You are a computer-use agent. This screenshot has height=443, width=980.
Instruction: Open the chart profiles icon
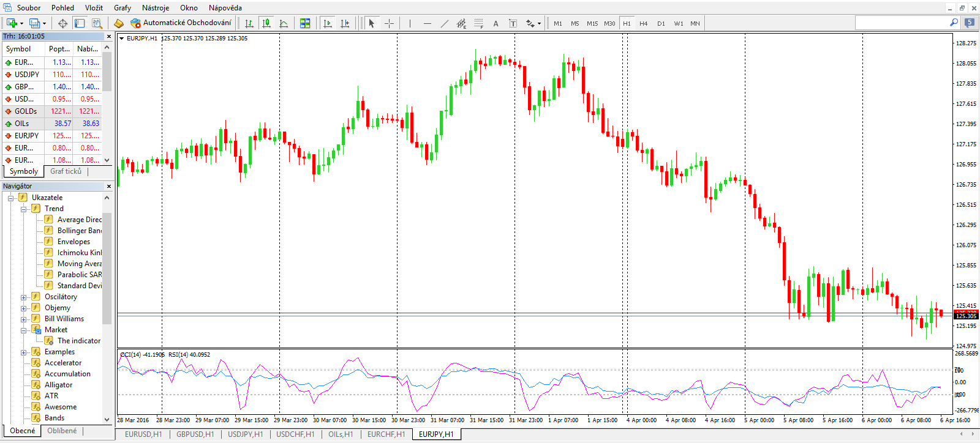tap(35, 23)
